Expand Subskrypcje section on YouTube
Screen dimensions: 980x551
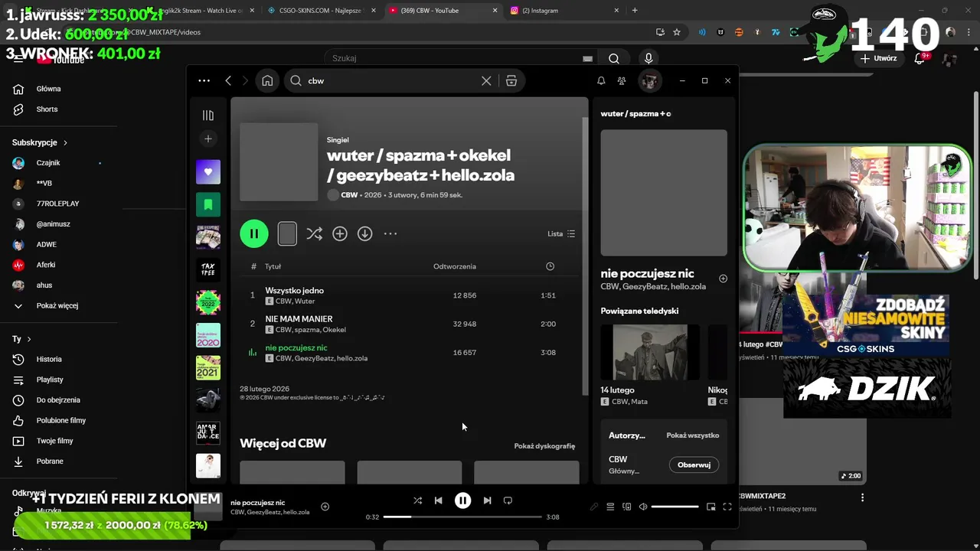(x=40, y=142)
